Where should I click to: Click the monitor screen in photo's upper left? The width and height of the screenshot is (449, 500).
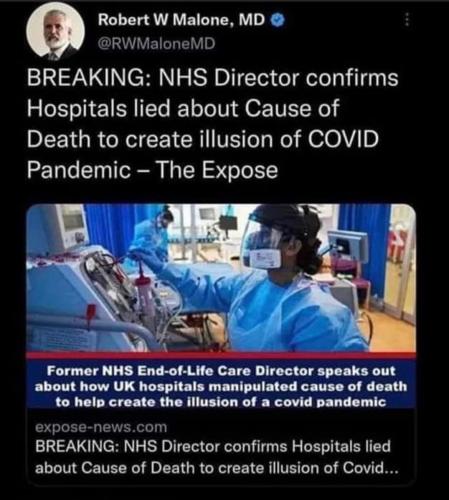point(71,221)
